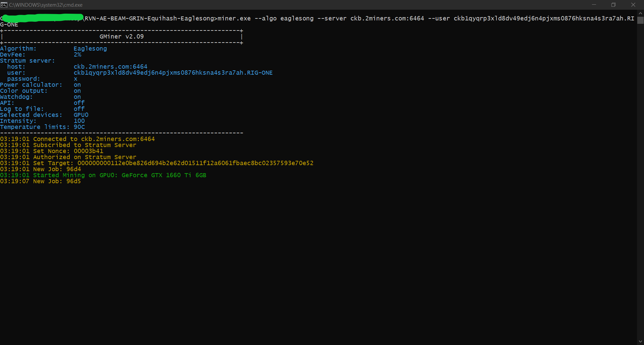Click the green Started Mining on GPU0 line
Screen dimensions: 644x345
pyautogui.click(x=103, y=175)
